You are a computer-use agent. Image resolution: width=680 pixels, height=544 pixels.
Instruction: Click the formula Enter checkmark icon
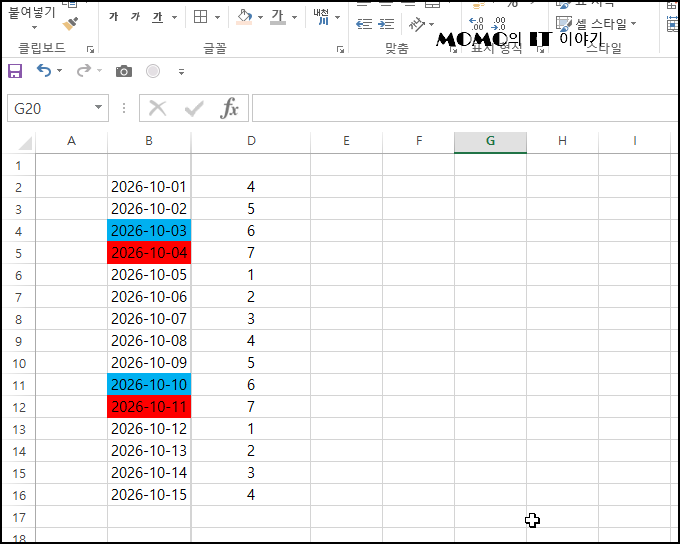(x=194, y=108)
